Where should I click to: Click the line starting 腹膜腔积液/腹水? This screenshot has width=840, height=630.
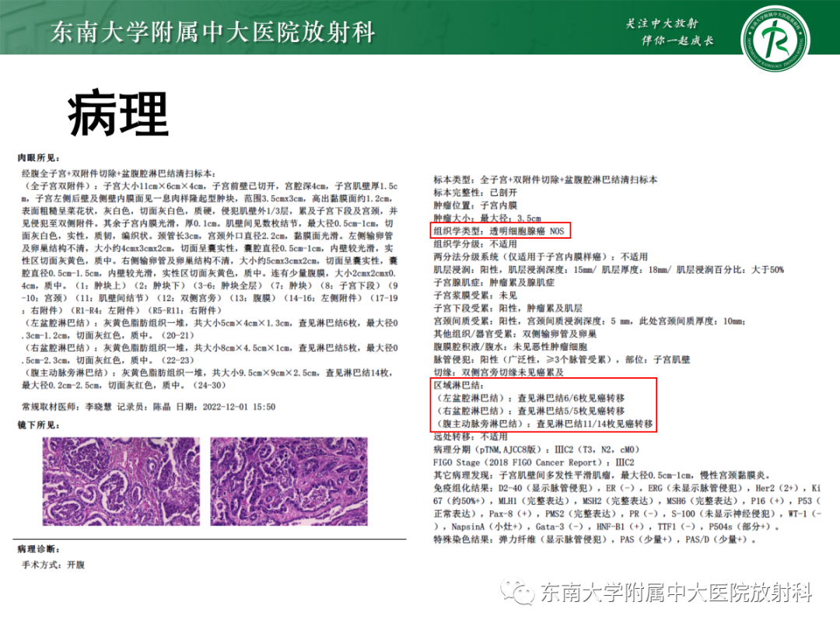click(510, 347)
